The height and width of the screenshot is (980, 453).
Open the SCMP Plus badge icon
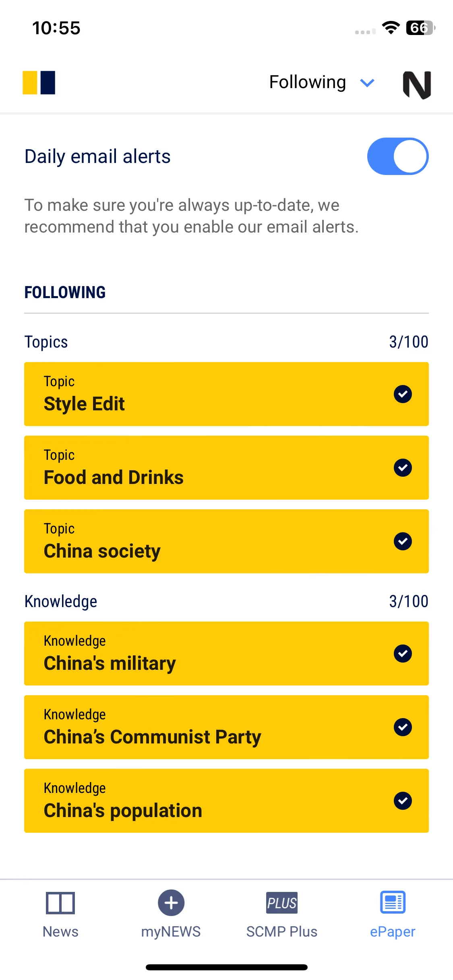(282, 903)
